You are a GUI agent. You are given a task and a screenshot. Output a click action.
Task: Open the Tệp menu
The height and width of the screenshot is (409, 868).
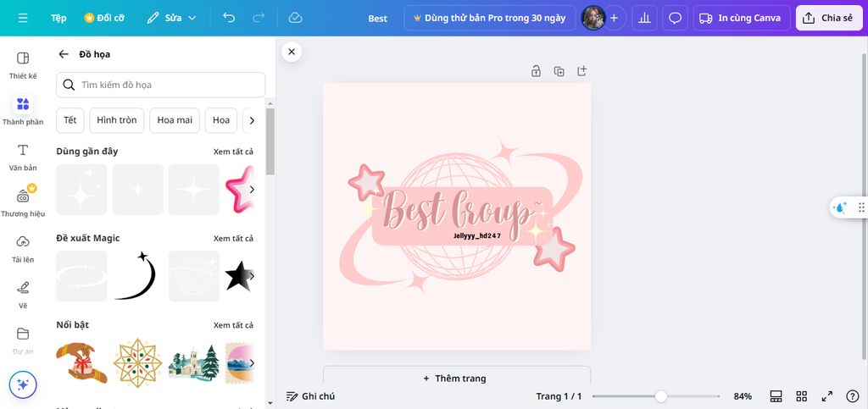click(58, 18)
